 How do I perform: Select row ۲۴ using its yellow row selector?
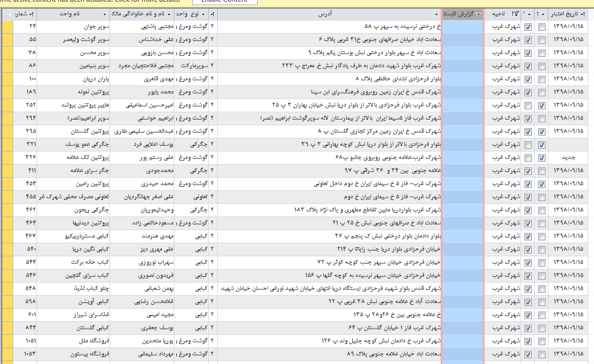(7, 26)
